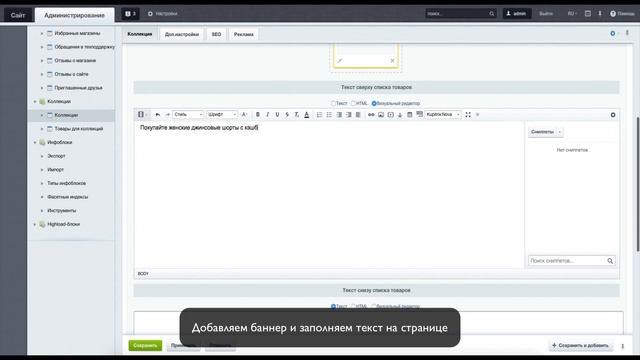The height and width of the screenshot is (360, 640).
Task: Switch to the Сайт section
Action: [18, 15]
